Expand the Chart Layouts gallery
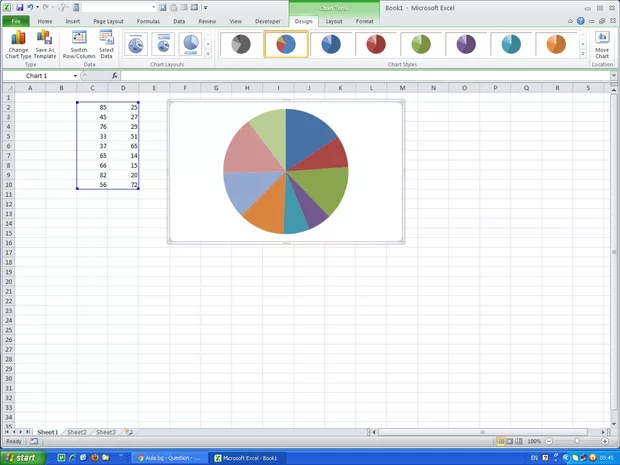 (x=208, y=53)
